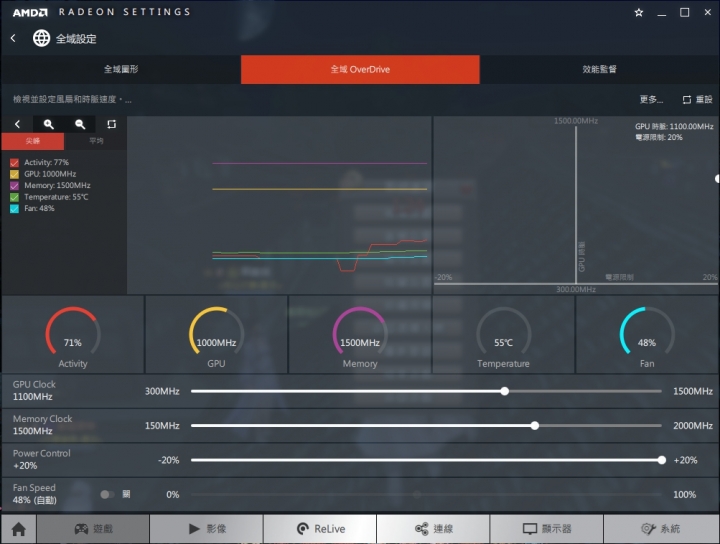Reset the graph view icon
720x544 pixels.
point(112,124)
